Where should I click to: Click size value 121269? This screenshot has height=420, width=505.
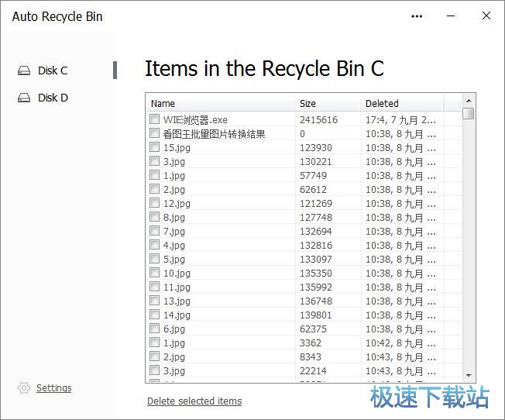tap(316, 204)
